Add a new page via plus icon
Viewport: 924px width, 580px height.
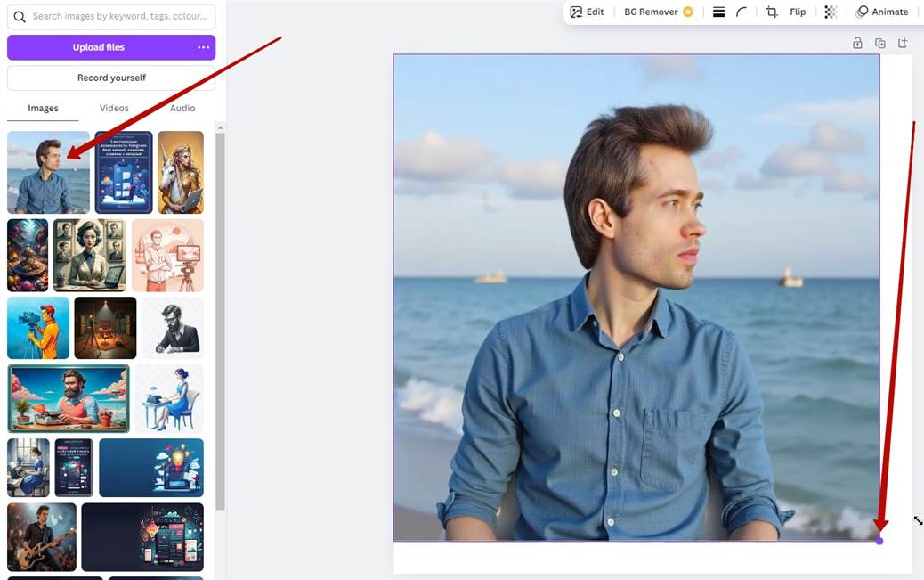903,43
